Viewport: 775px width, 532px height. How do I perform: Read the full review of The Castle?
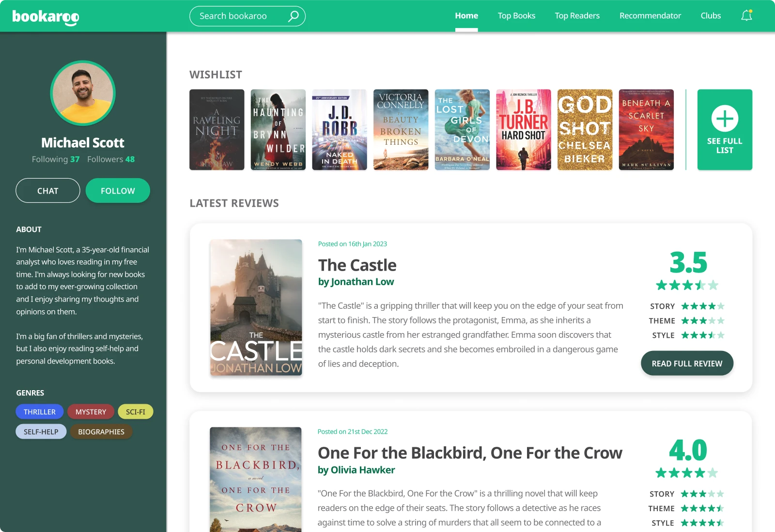(686, 363)
